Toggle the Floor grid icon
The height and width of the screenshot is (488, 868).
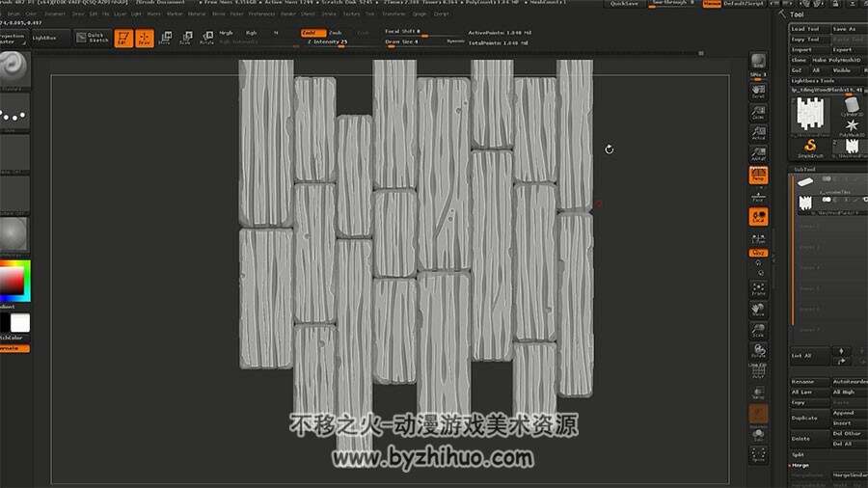pos(758,197)
